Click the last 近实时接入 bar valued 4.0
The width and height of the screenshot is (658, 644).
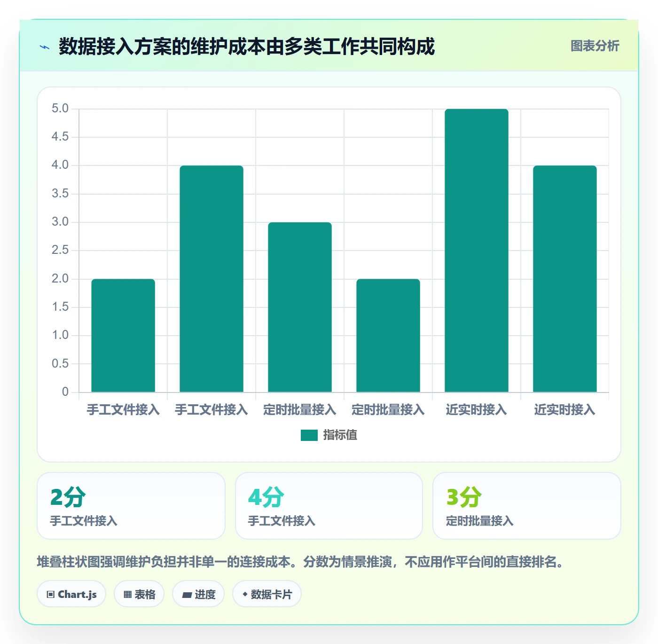click(565, 279)
